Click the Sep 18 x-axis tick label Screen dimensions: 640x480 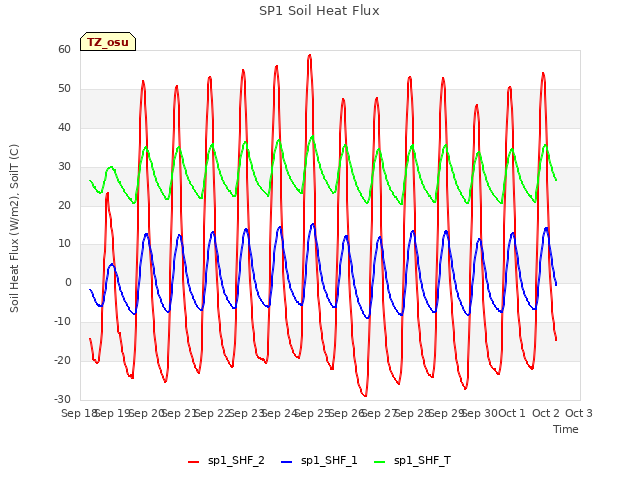click(x=78, y=413)
